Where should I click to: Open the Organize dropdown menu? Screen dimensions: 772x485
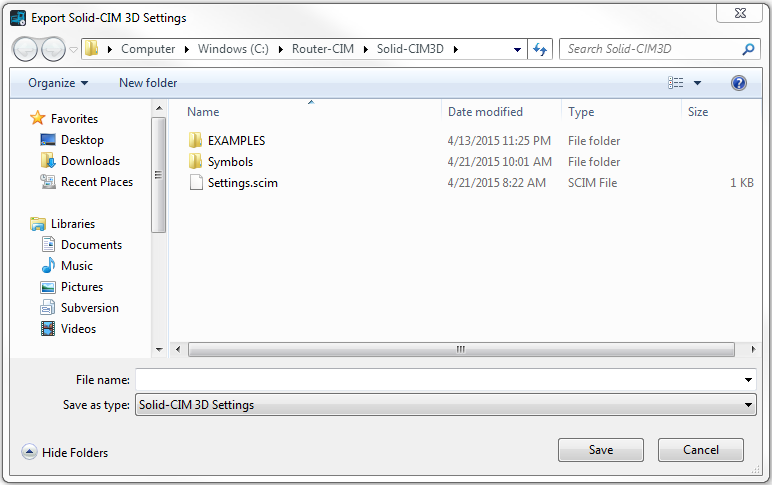[58, 83]
